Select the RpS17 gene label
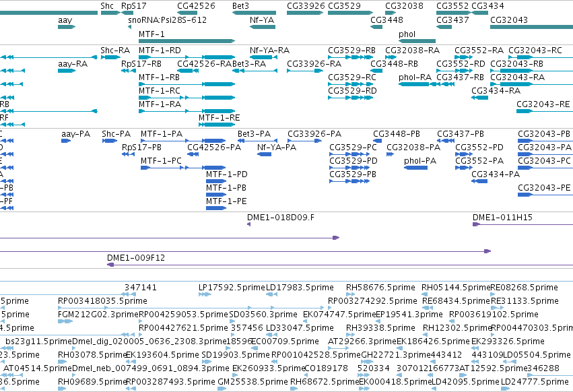 (x=134, y=6)
